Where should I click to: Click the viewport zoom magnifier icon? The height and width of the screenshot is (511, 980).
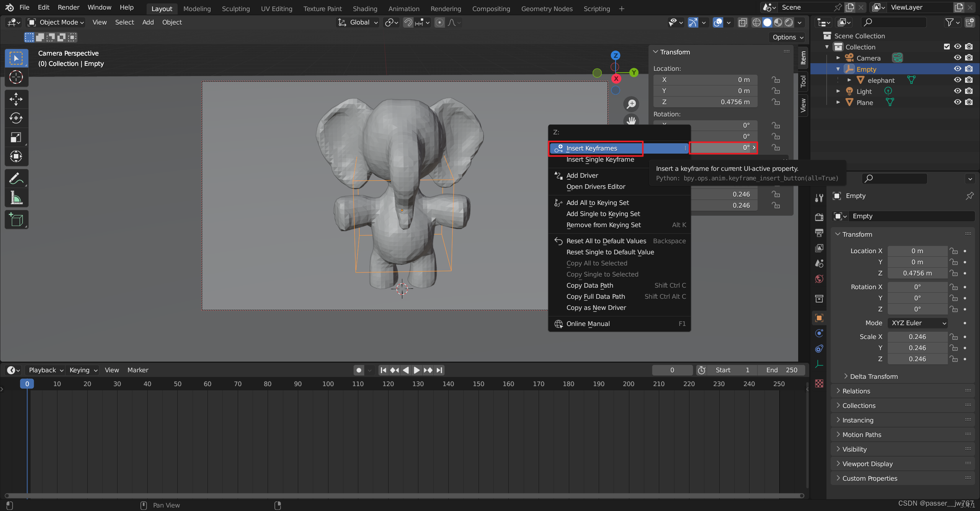(x=631, y=104)
